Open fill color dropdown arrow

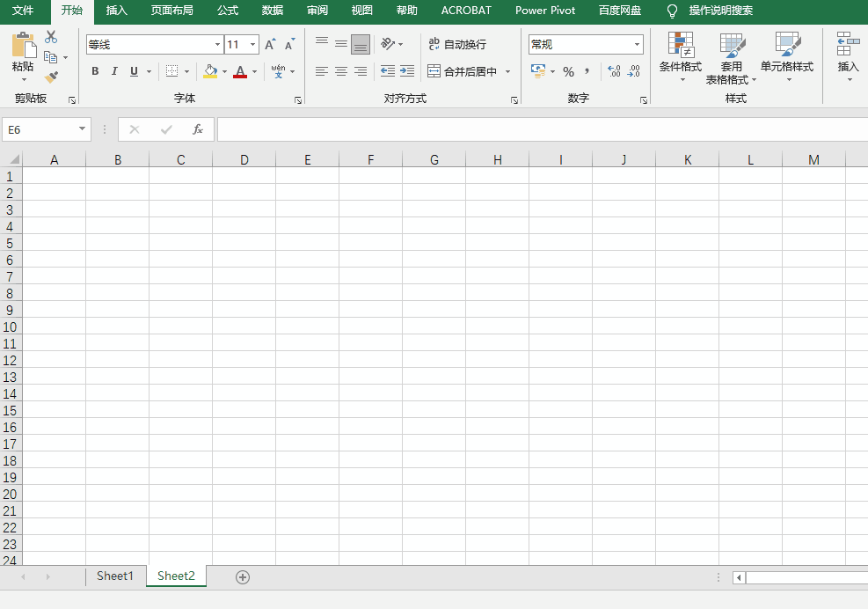tap(224, 71)
